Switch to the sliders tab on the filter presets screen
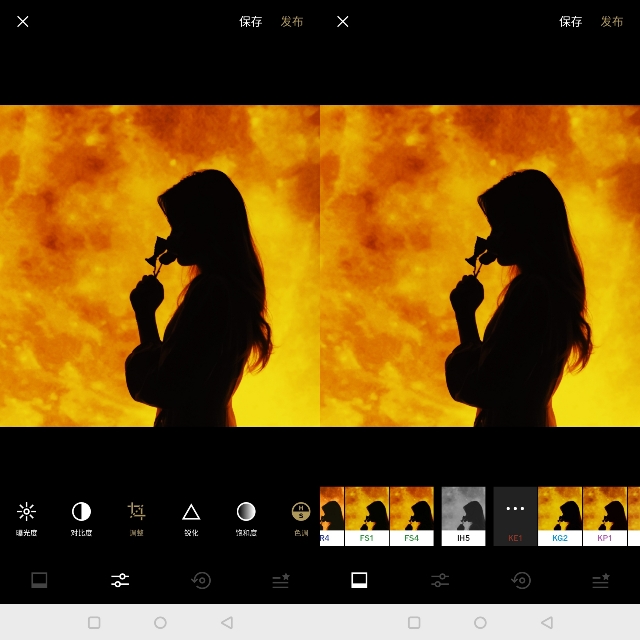 click(x=440, y=580)
